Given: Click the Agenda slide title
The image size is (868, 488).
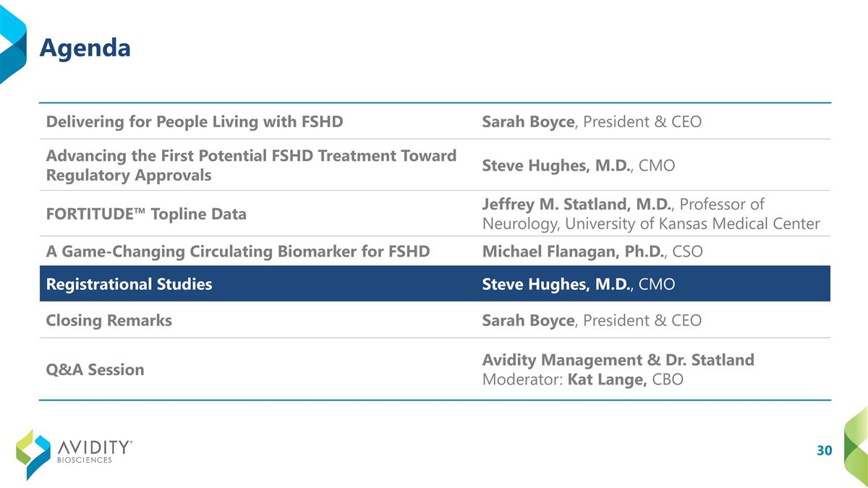Looking at the screenshot, I should 85,48.
